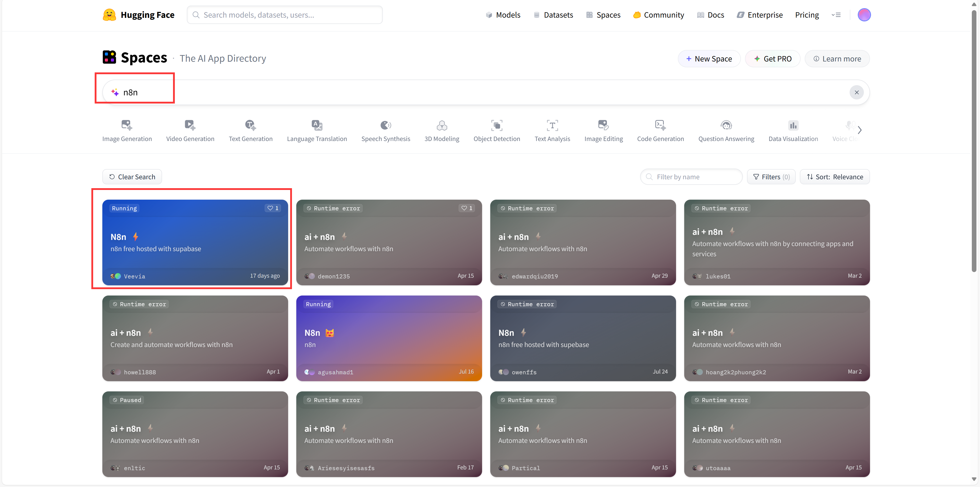Select the Object Detection category icon

tap(496, 125)
